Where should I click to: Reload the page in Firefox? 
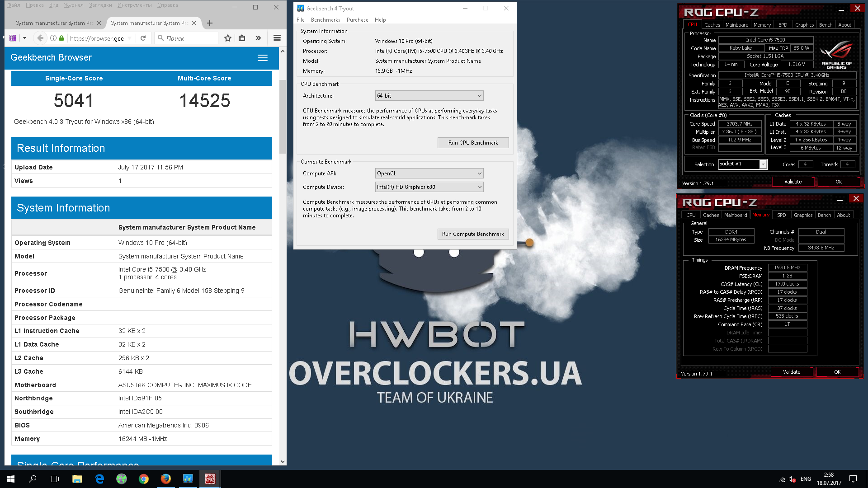143,38
